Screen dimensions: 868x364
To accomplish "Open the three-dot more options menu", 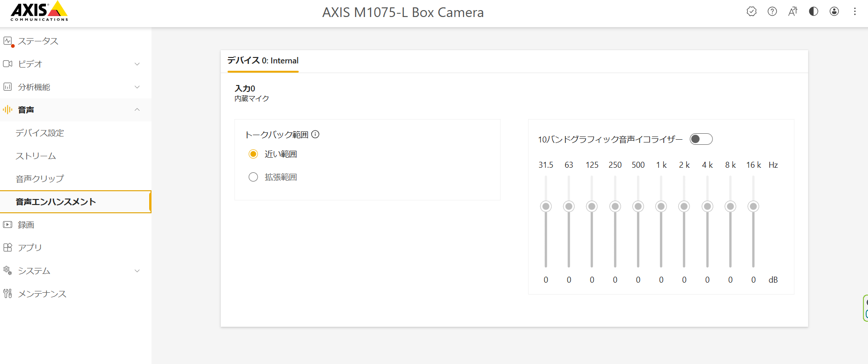I will (x=855, y=11).
